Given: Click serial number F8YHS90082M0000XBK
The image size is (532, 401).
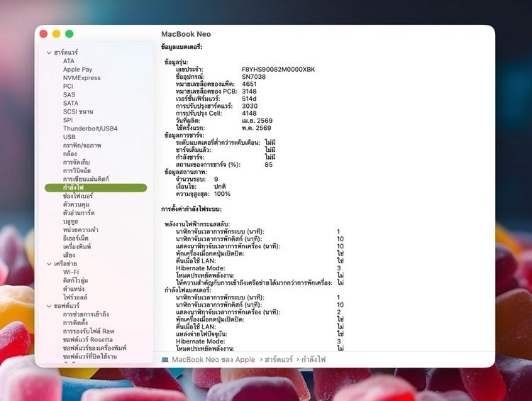Looking at the screenshot, I should [278, 70].
